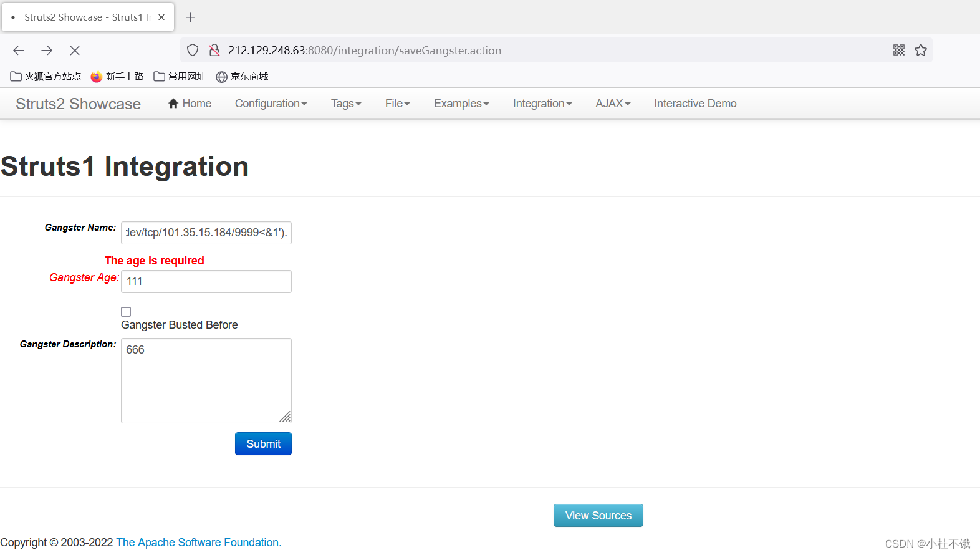Image resolution: width=980 pixels, height=555 pixels.
Task: Focus the Gangster Name field
Action: [206, 233]
